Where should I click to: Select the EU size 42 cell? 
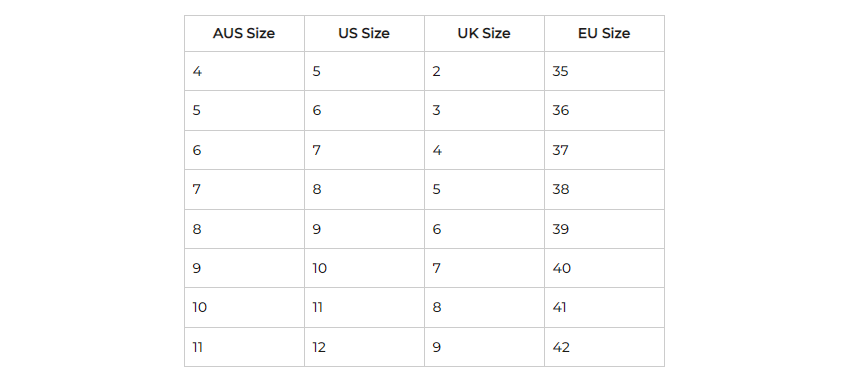604,347
